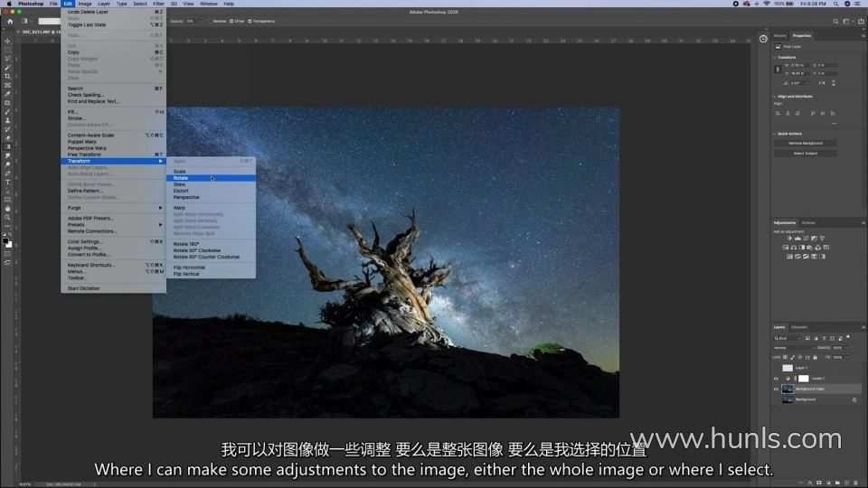This screenshot has height=488, width=868.
Task: Select the Crop tool
Action: [x=8, y=76]
